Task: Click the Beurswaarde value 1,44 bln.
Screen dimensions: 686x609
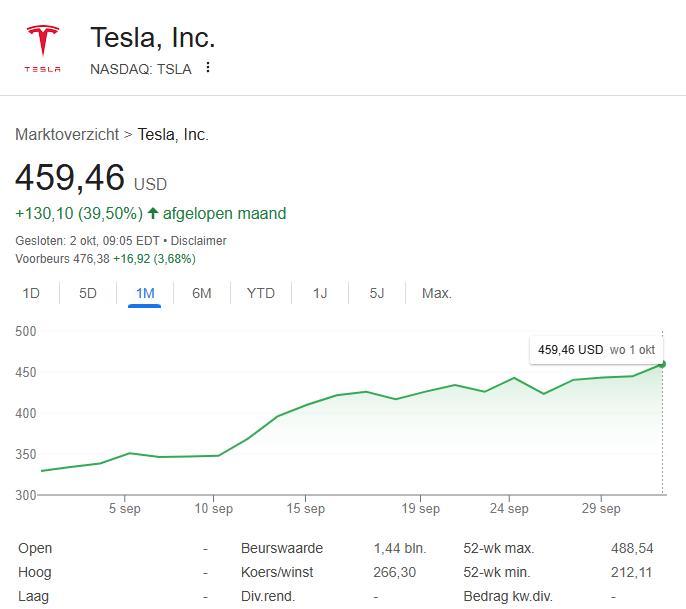Action: click(400, 548)
